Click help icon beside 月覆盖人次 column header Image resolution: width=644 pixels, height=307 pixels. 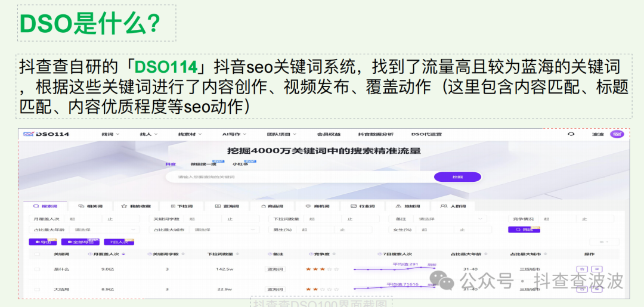pyautogui.click(x=90, y=255)
